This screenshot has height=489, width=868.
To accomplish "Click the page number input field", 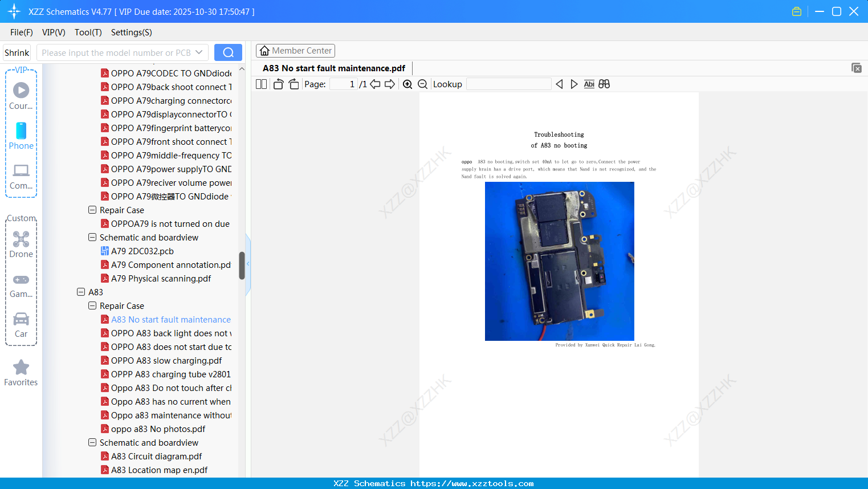I will click(344, 84).
